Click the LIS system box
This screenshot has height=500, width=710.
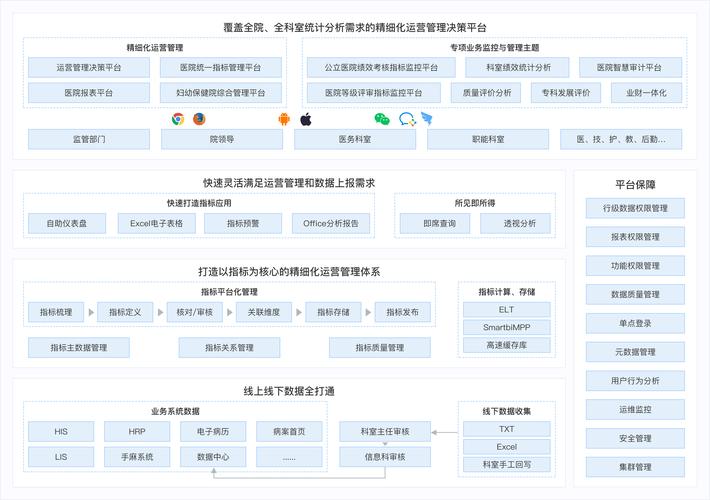point(61,457)
